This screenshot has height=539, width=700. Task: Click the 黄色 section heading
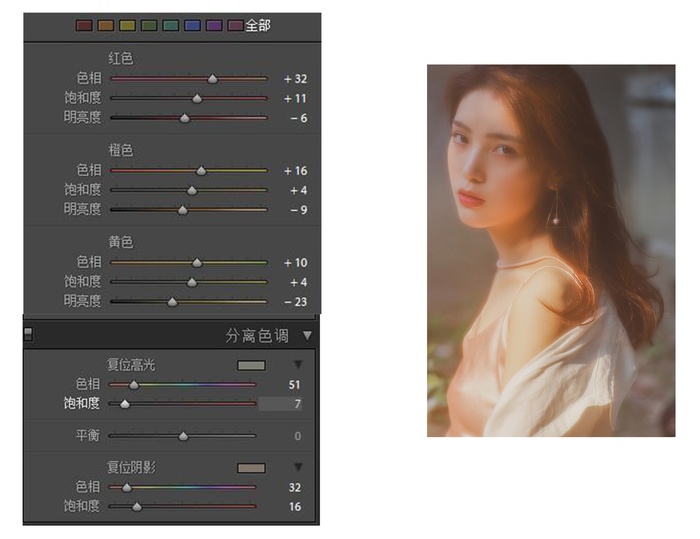[x=121, y=242]
